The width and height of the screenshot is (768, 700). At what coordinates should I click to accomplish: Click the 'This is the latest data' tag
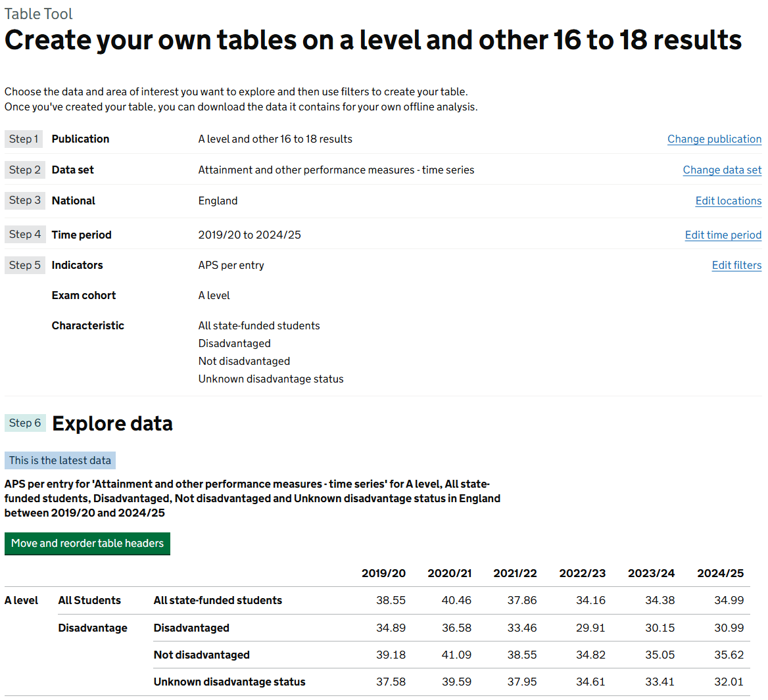click(x=60, y=461)
